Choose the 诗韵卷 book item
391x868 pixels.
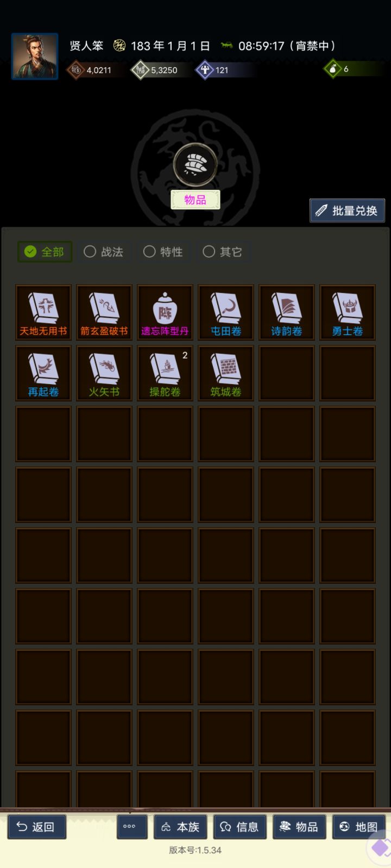[287, 312]
